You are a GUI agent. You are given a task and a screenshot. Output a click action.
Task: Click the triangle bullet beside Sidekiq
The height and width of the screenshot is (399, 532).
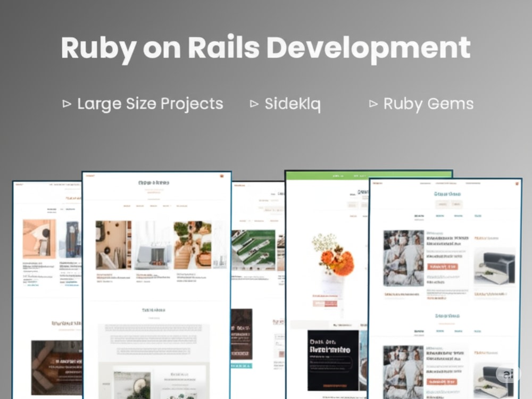(254, 104)
